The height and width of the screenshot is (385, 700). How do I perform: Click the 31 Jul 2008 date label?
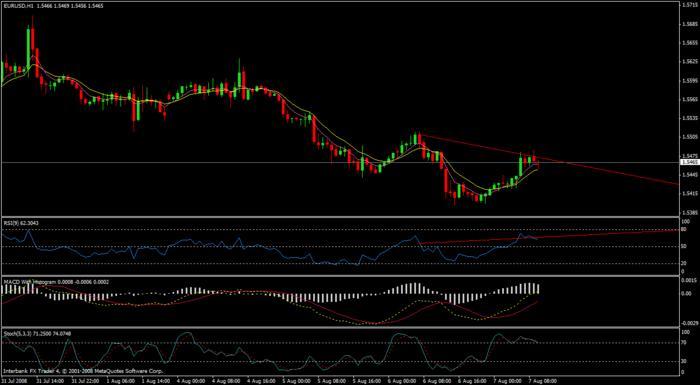(14, 382)
